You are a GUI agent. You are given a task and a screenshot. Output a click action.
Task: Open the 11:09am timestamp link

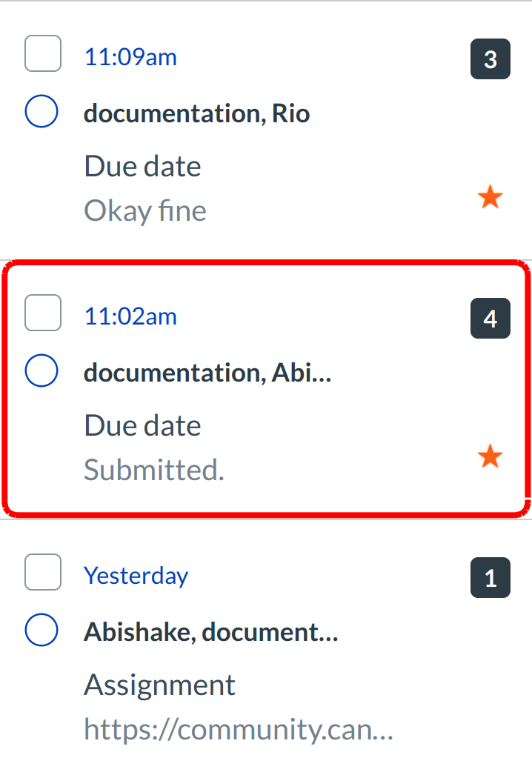coord(130,57)
